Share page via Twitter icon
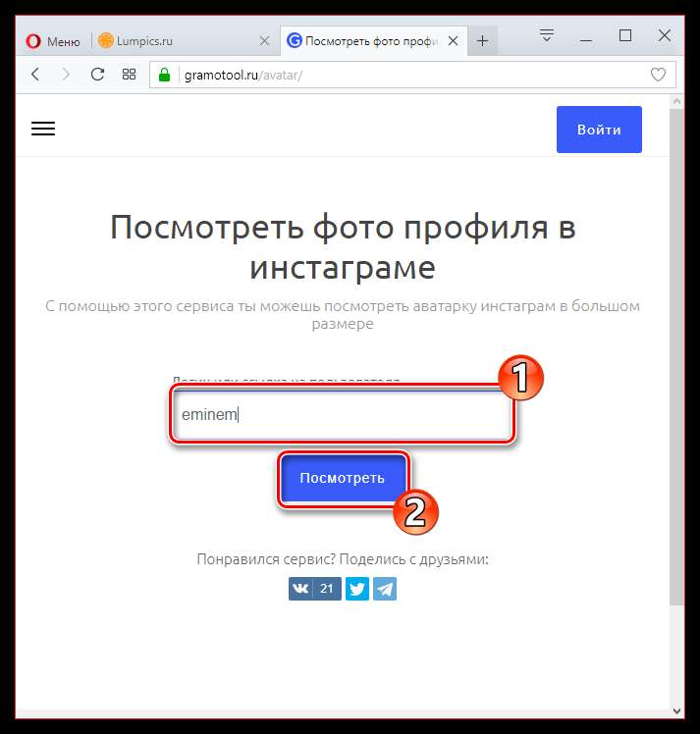Image resolution: width=700 pixels, height=734 pixels. pos(357,589)
